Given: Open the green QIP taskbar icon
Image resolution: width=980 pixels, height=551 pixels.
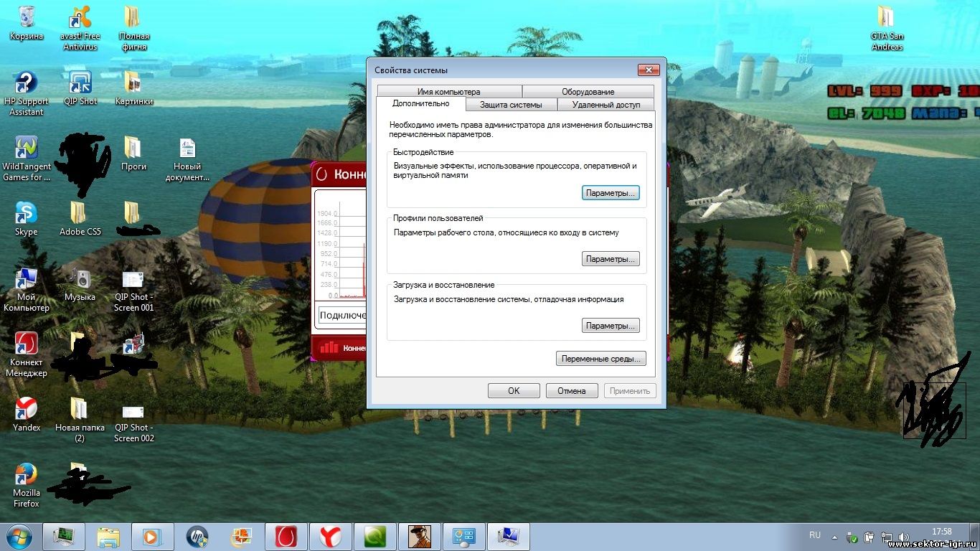Looking at the screenshot, I should [374, 537].
